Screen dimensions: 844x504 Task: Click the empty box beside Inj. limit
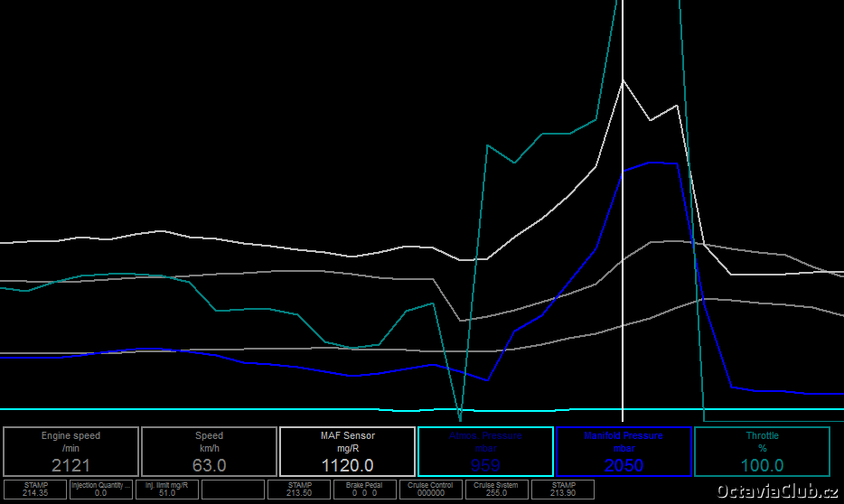point(232,490)
